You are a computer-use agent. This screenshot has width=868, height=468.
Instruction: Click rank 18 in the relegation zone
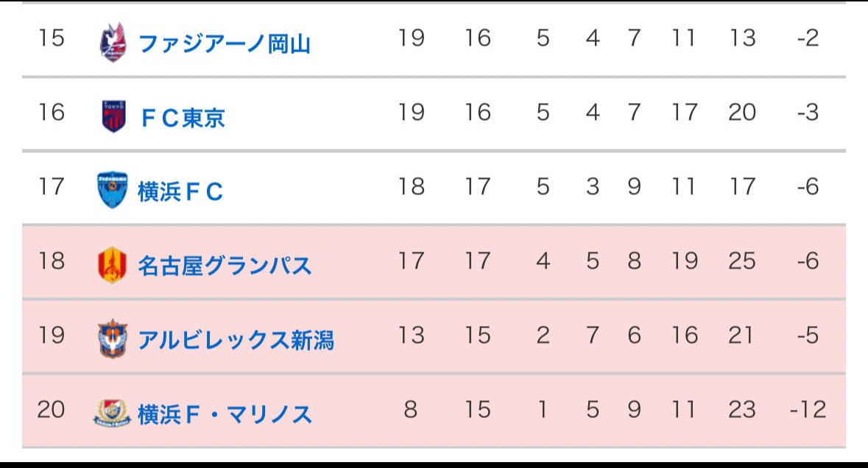coord(51,261)
